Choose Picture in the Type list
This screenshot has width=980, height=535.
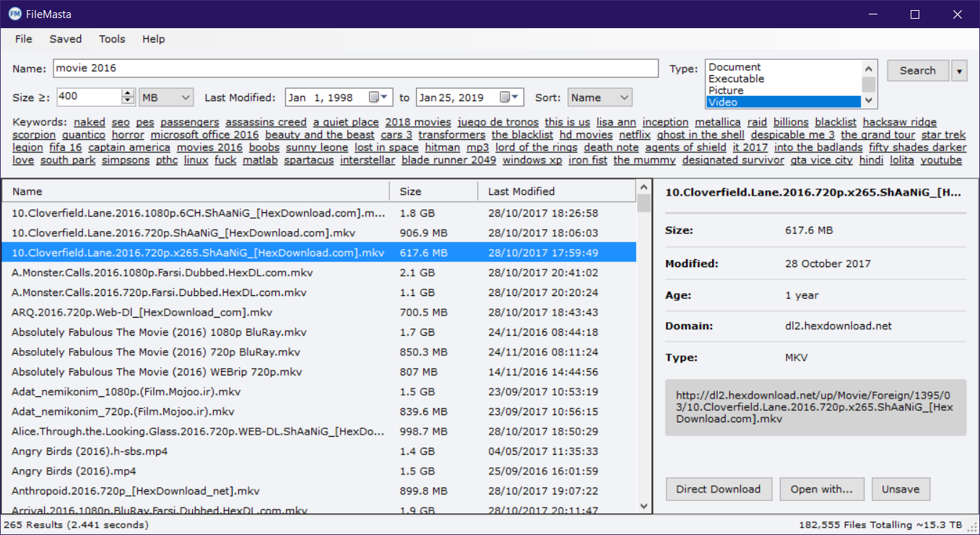pos(783,90)
